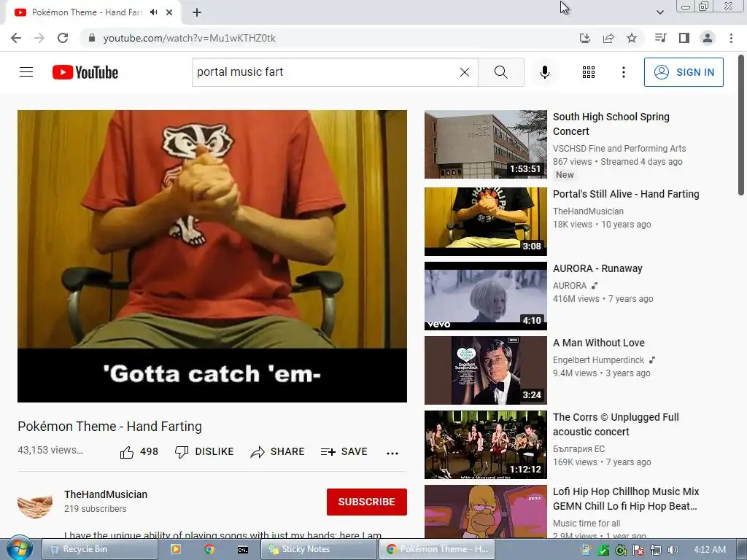The width and height of the screenshot is (747, 560).
Task: Expand the tab search dropdown arrow
Action: (x=659, y=12)
